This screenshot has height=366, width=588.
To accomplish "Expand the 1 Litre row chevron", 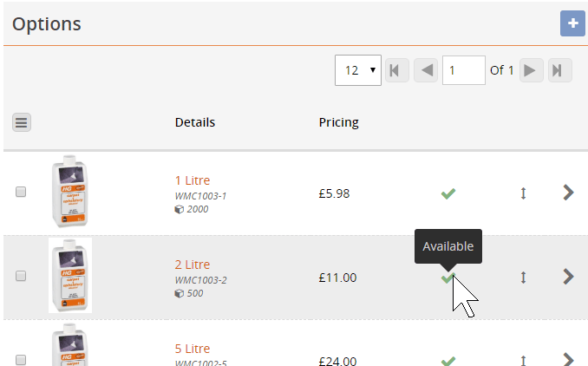I will pos(569,193).
